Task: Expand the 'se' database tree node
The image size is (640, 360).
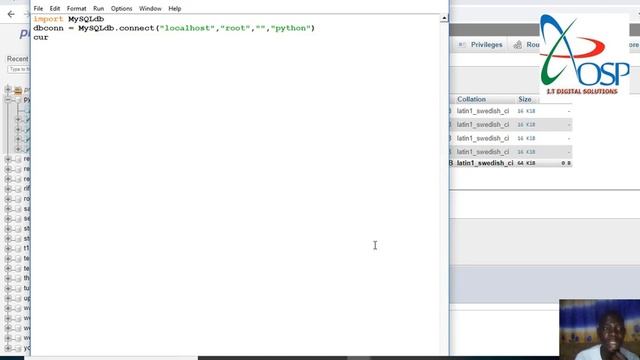Action: click(x=8, y=218)
